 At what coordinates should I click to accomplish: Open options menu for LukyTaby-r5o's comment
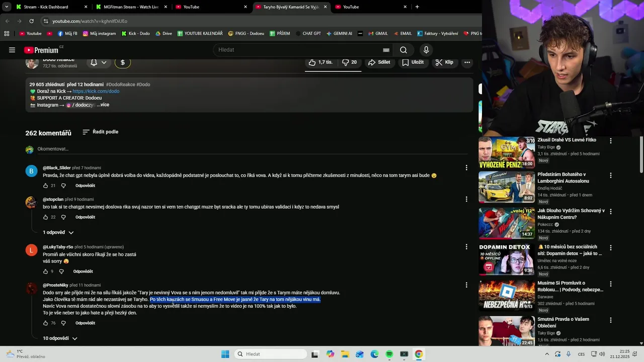[x=466, y=246]
